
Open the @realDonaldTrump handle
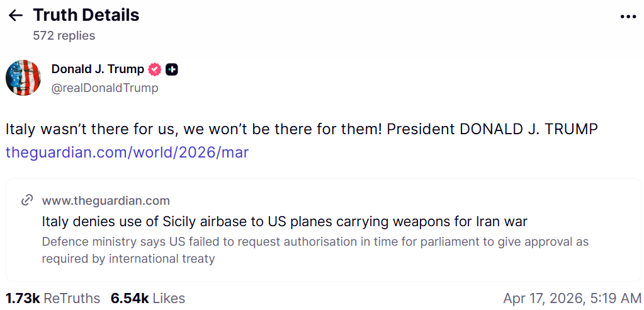pos(105,88)
